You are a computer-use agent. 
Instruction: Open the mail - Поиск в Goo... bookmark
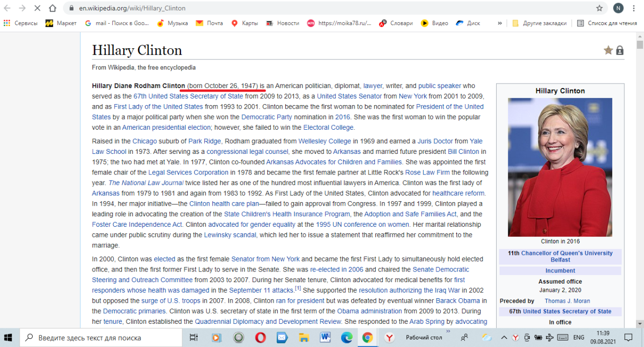pos(117,23)
